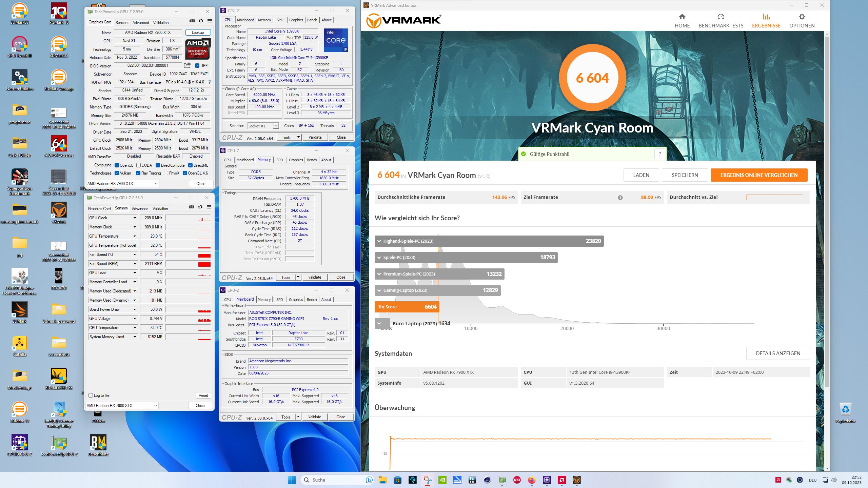Click the taskbar Suche search field

pyautogui.click(x=337, y=480)
